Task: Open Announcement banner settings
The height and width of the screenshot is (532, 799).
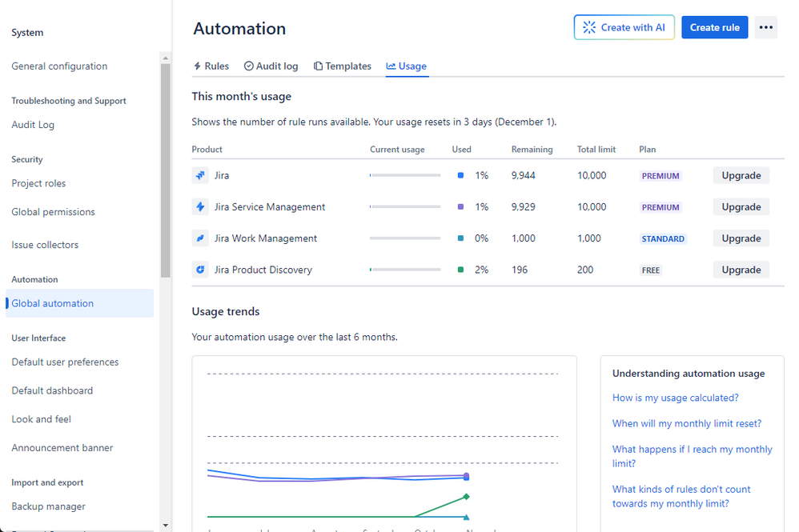Action: click(62, 448)
